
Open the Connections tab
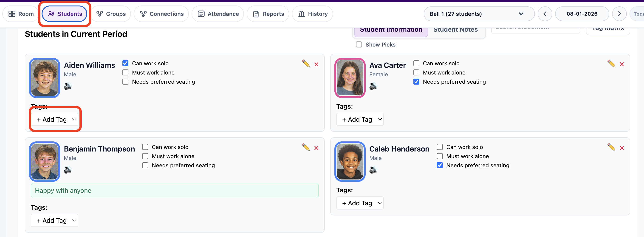(161, 14)
